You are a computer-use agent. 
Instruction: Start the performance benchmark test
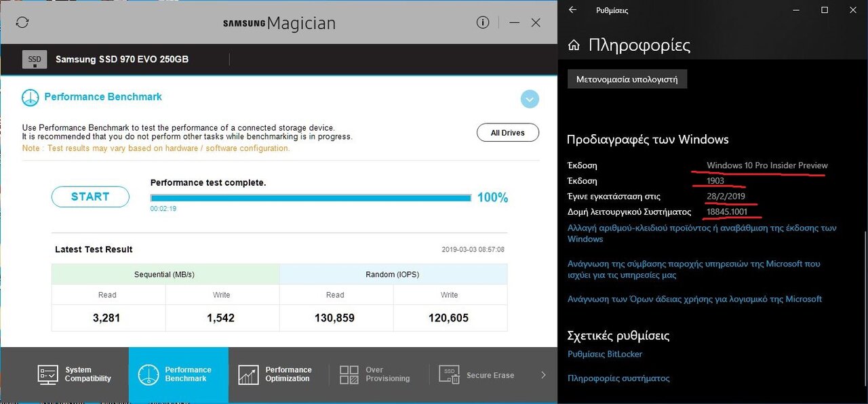coord(90,197)
